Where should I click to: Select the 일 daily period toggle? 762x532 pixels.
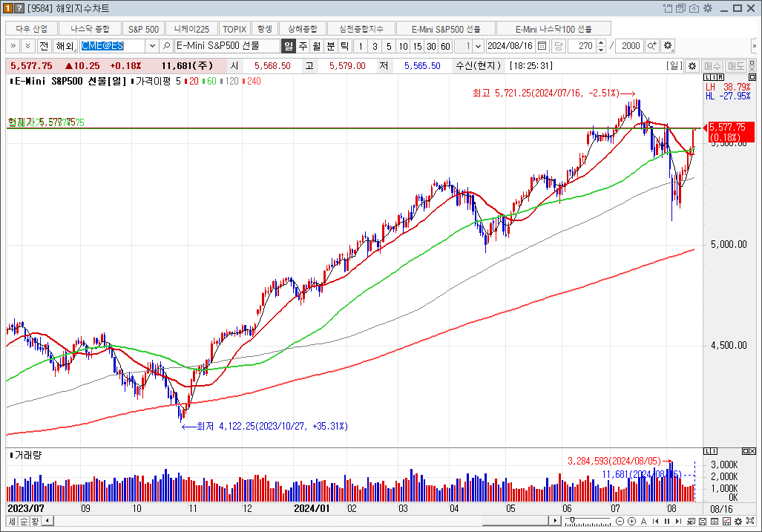click(288, 46)
